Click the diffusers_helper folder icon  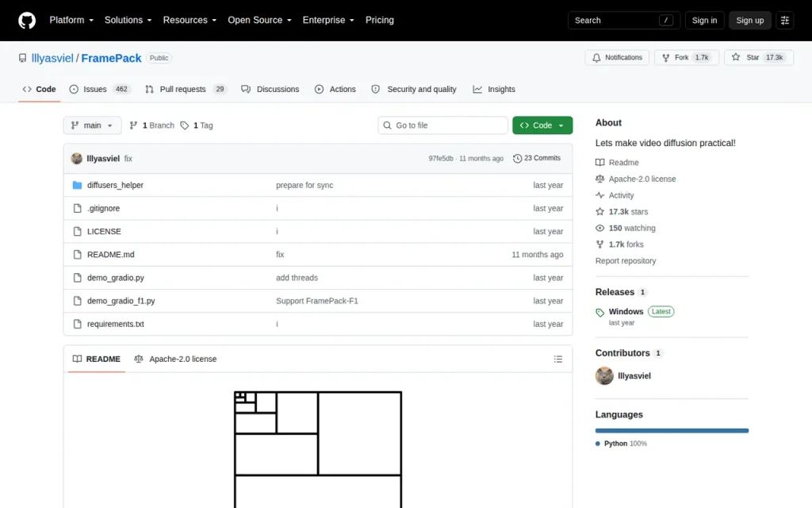click(x=77, y=185)
